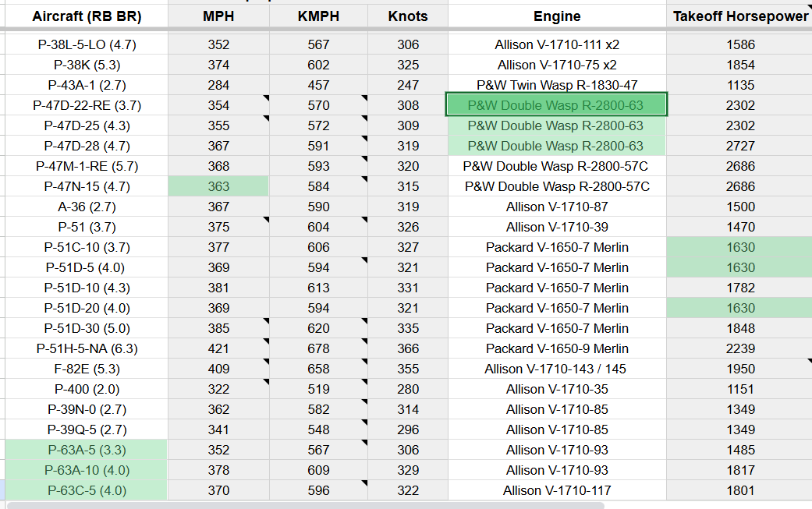Click the green highlighted 363 MPH cell
Image resolution: width=812 pixels, height=509 pixels.
pyautogui.click(x=218, y=186)
